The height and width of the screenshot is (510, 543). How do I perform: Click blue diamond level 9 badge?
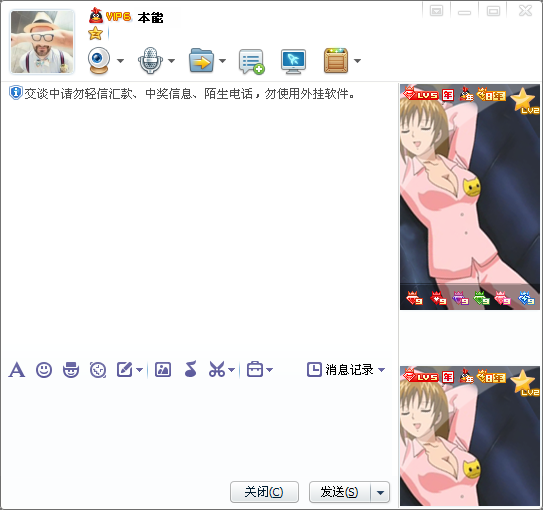tap(526, 298)
